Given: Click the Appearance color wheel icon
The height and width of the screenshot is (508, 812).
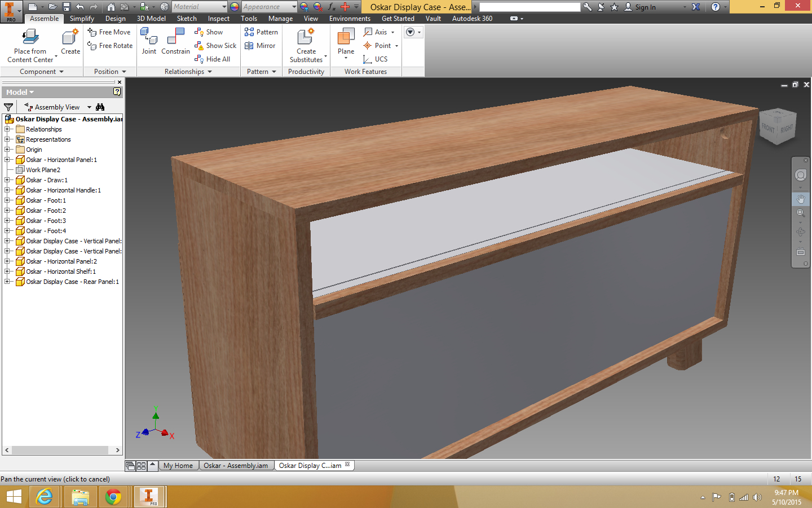Looking at the screenshot, I should (x=235, y=7).
